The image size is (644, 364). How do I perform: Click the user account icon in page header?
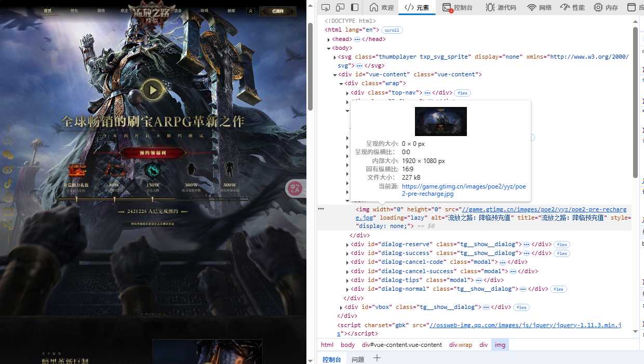point(250,10)
